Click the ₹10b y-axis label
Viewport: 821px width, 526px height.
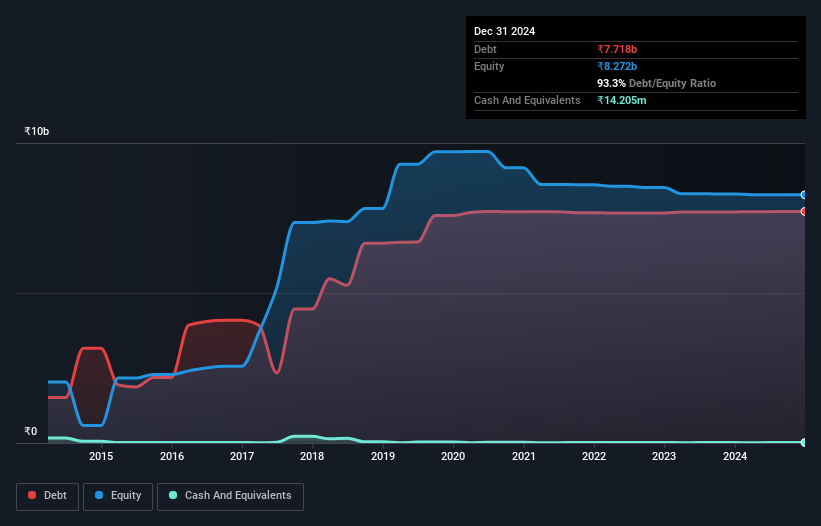[x=37, y=131]
